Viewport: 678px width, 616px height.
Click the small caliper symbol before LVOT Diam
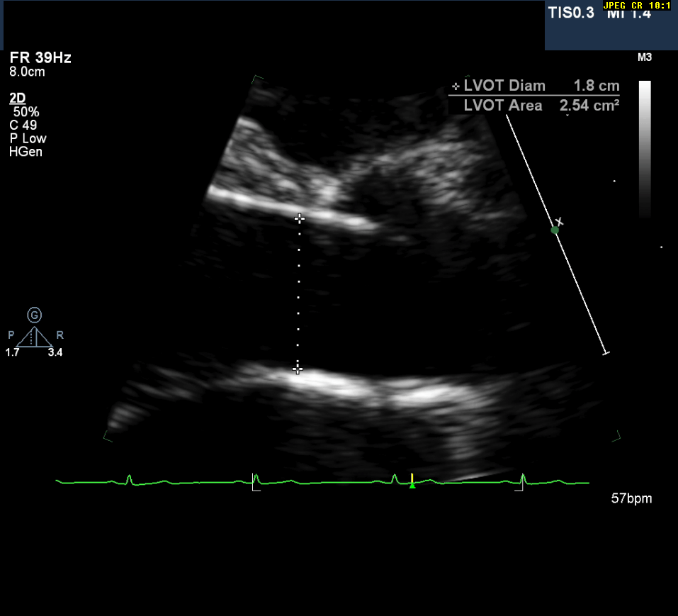coord(456,87)
